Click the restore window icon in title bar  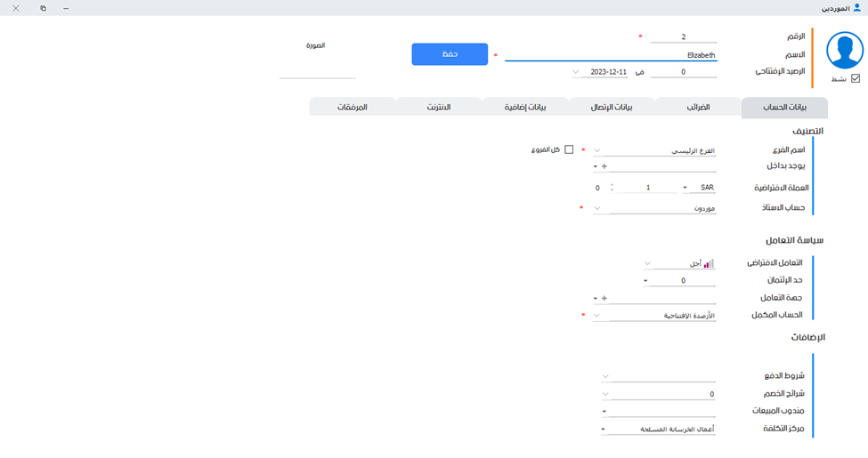click(43, 7)
